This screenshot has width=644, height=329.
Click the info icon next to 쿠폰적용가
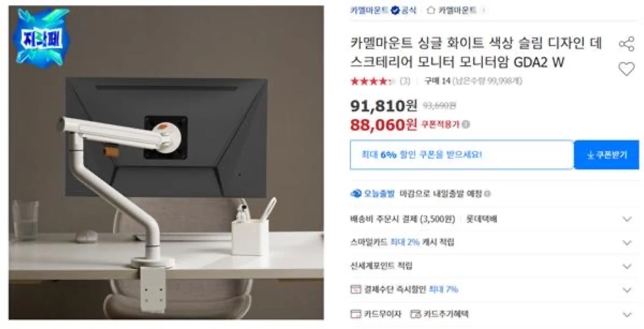click(466, 125)
